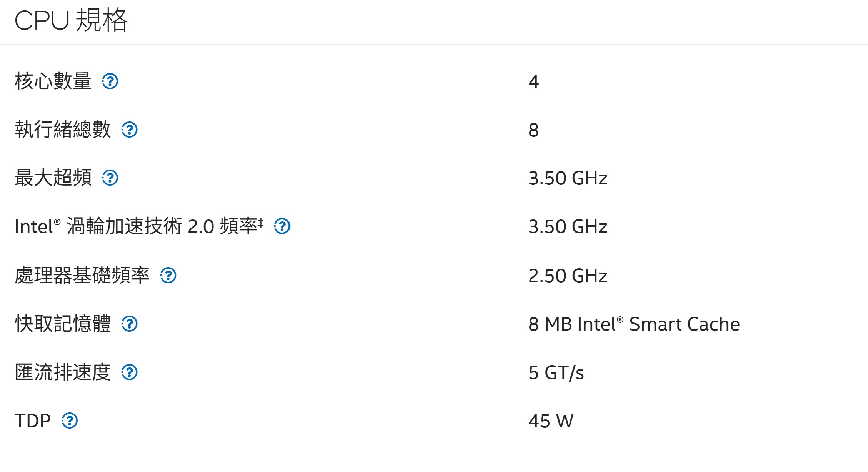
Task: Open the TDP question mark icon
Action: [x=70, y=421]
